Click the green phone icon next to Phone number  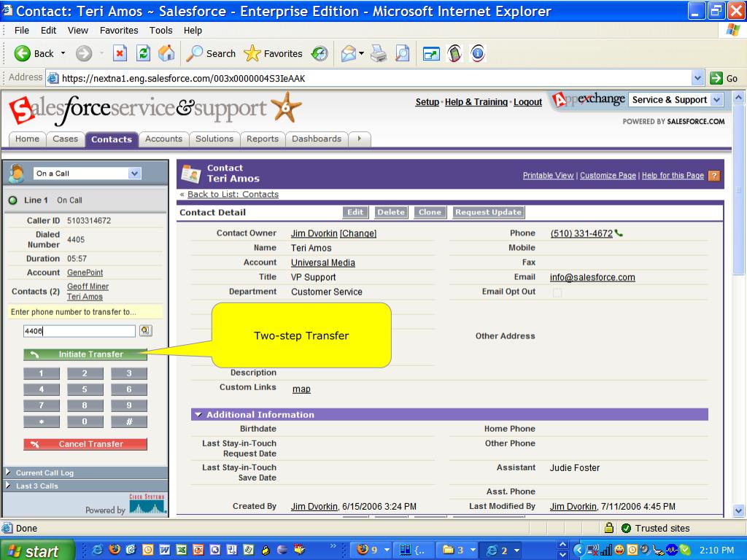click(x=619, y=233)
